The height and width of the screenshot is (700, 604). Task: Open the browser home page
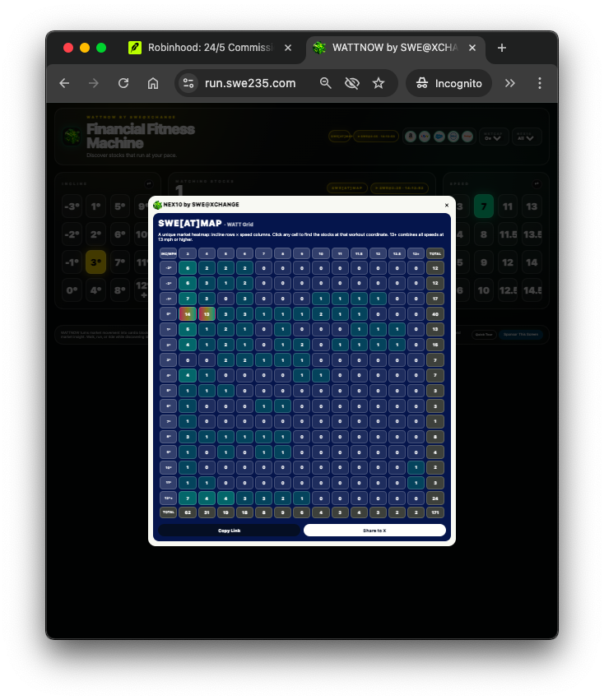[153, 83]
